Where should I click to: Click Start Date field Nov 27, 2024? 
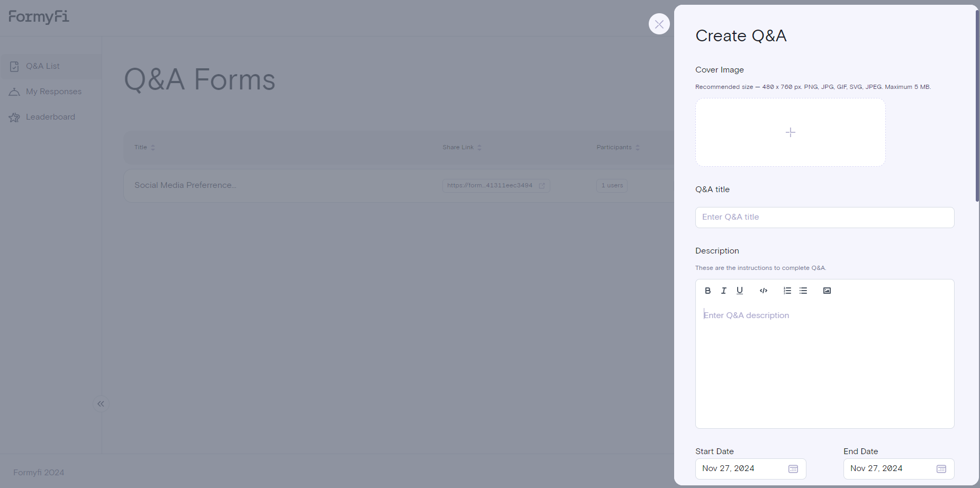750,469
